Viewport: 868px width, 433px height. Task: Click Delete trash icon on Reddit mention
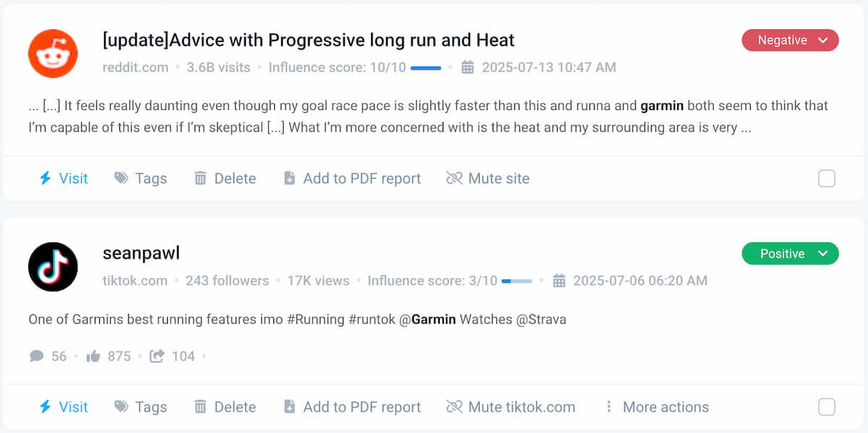click(200, 179)
